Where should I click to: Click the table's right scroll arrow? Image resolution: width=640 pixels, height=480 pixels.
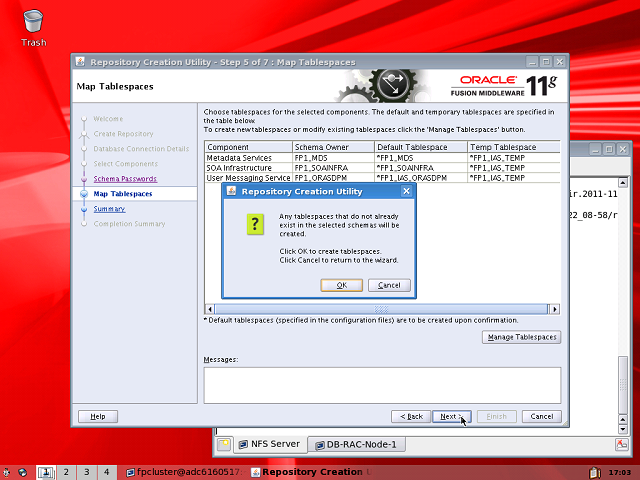coord(554,309)
